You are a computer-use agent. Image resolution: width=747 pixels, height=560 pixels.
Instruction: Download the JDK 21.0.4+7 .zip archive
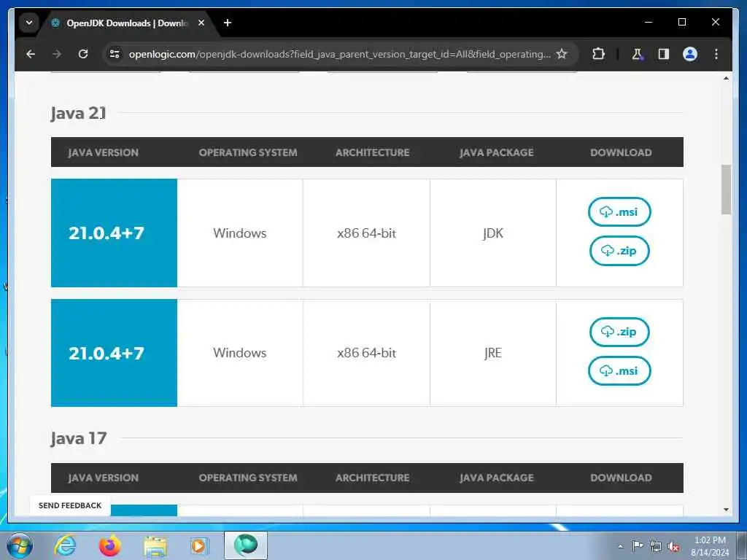tap(619, 251)
